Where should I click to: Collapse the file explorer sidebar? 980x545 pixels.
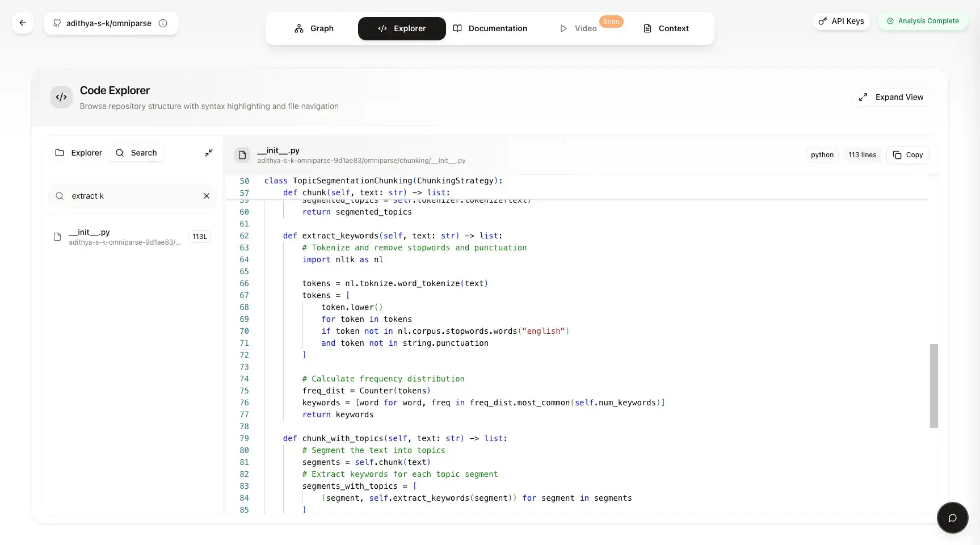(x=208, y=153)
